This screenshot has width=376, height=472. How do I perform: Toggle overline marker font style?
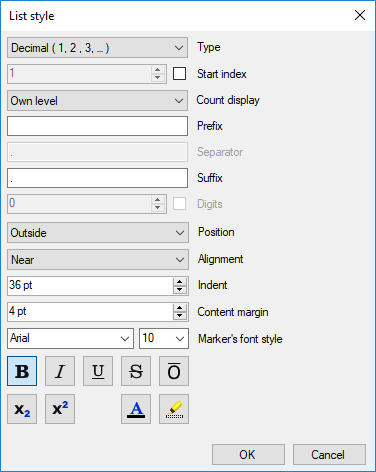click(174, 371)
